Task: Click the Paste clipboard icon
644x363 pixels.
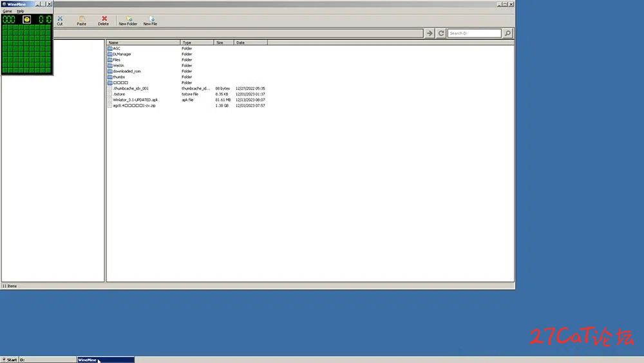Action: point(82,19)
